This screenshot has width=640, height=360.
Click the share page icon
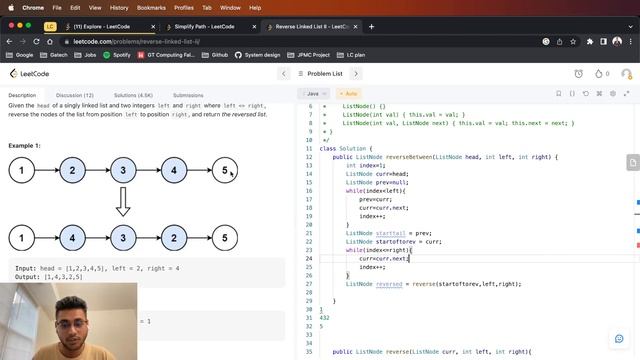tap(559, 41)
